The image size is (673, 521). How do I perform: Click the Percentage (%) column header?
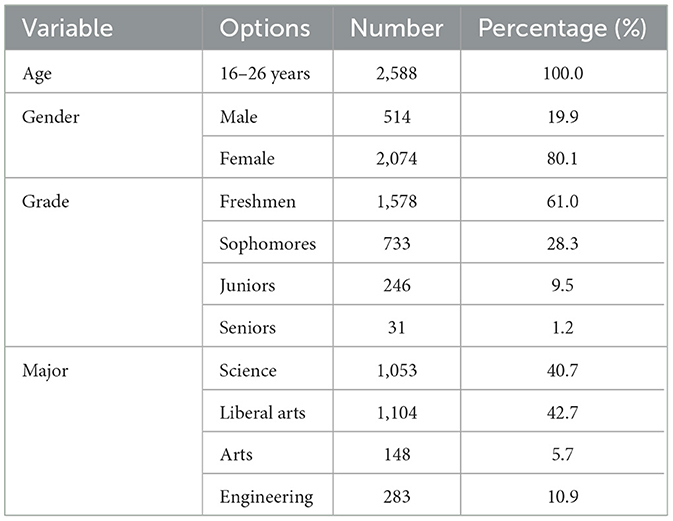[562, 28]
